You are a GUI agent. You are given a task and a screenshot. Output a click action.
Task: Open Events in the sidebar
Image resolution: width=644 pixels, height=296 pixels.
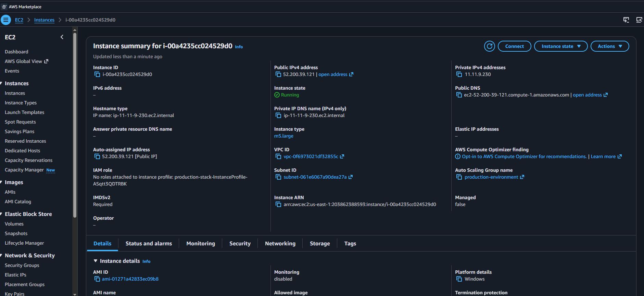pyautogui.click(x=12, y=71)
